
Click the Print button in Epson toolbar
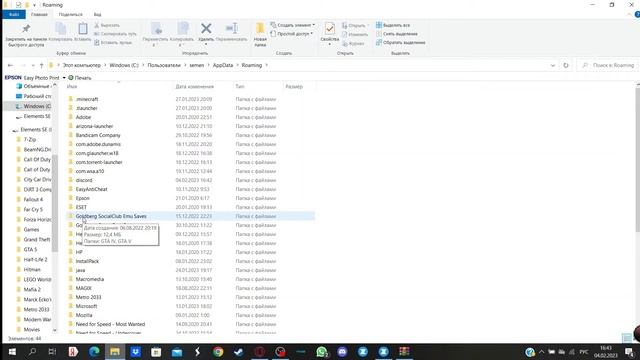click(x=80, y=78)
